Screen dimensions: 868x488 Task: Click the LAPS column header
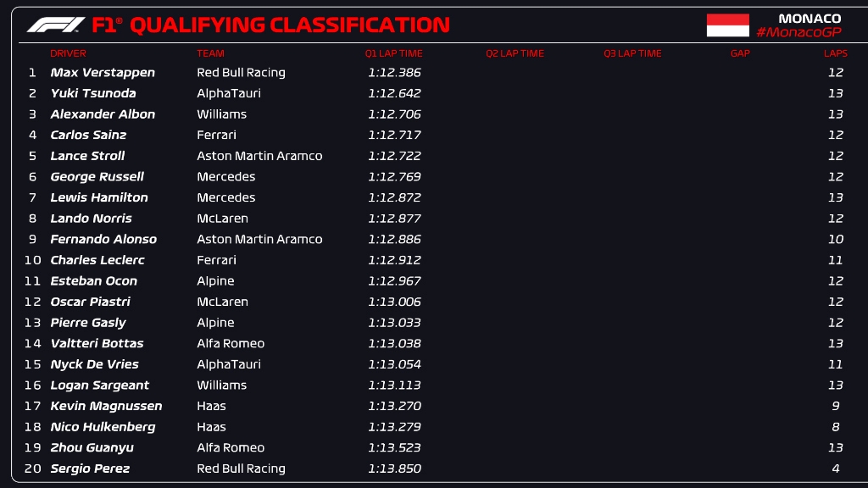(835, 53)
